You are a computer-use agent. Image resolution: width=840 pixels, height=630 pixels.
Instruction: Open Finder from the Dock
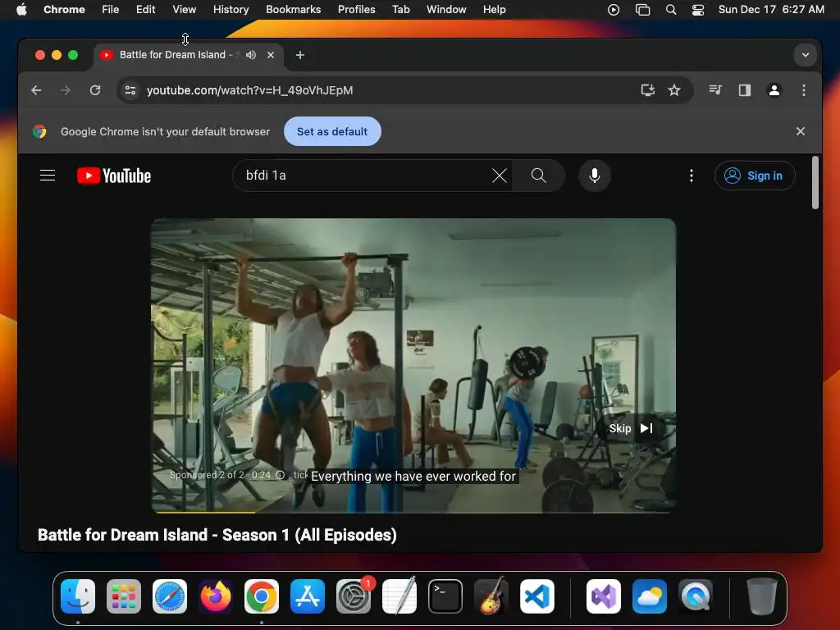(78, 596)
